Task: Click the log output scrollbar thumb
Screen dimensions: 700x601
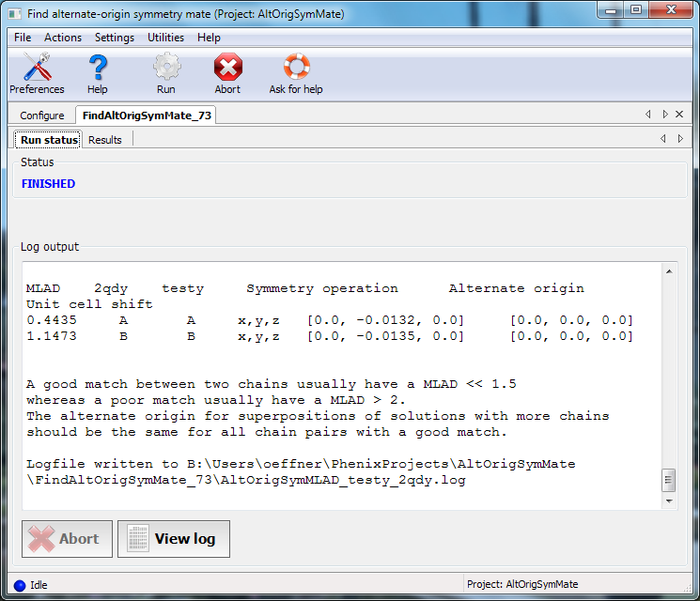Action: click(669, 480)
